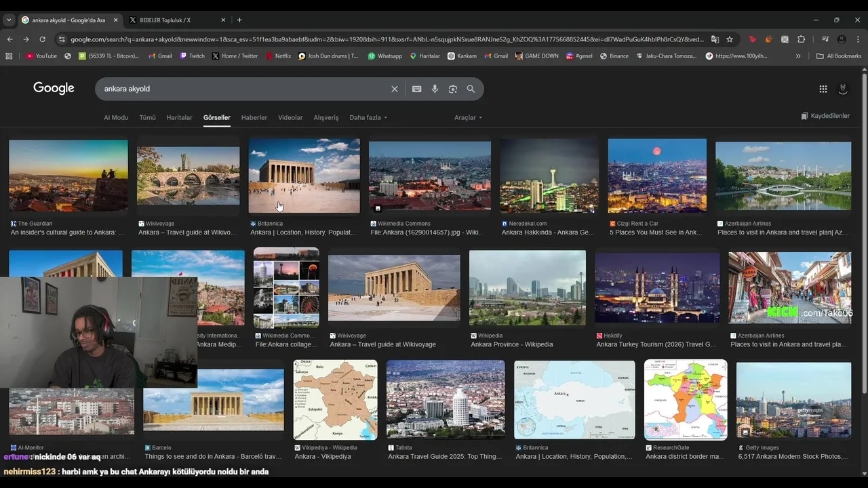Open the red Tp extension
Screen dimensions: 868x488
pos(752,39)
